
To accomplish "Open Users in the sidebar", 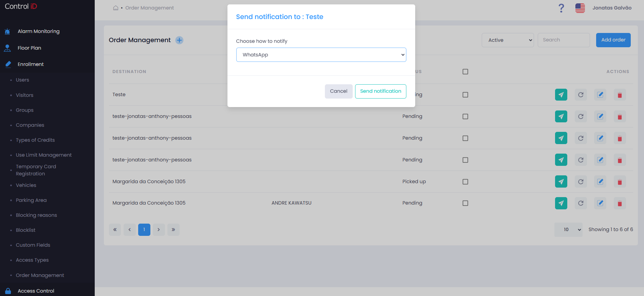I will click(22, 80).
